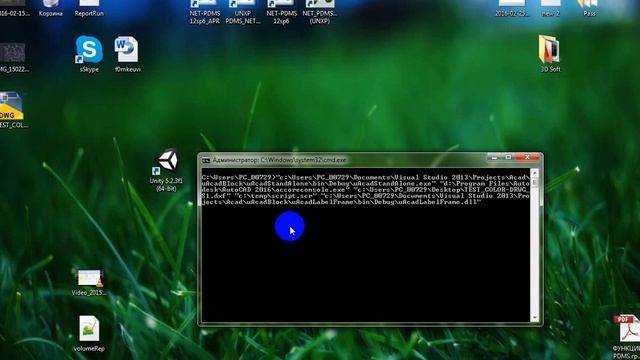Select the MG_15022 image file icon
Image resolution: width=640 pixels, height=360 pixels.
click(x=13, y=58)
